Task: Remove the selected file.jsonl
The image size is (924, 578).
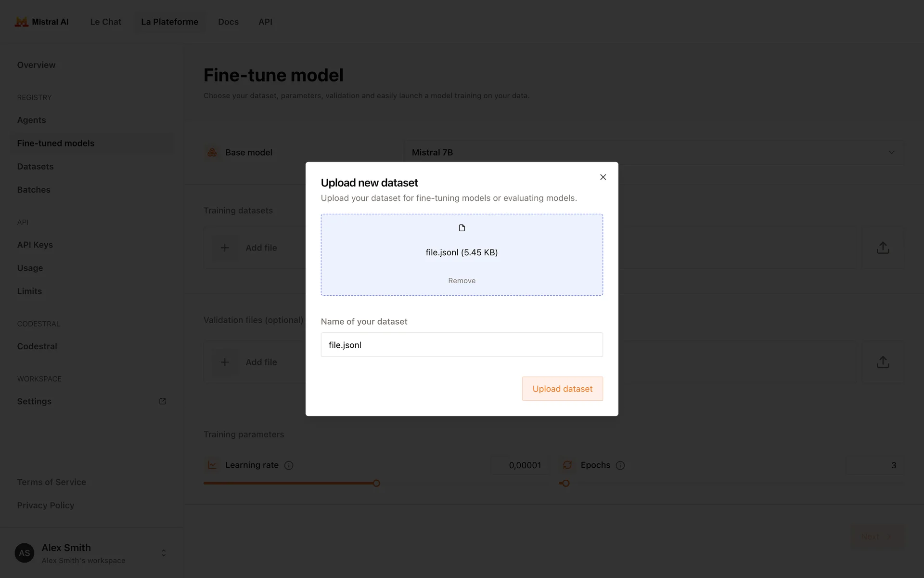Action: (x=462, y=281)
